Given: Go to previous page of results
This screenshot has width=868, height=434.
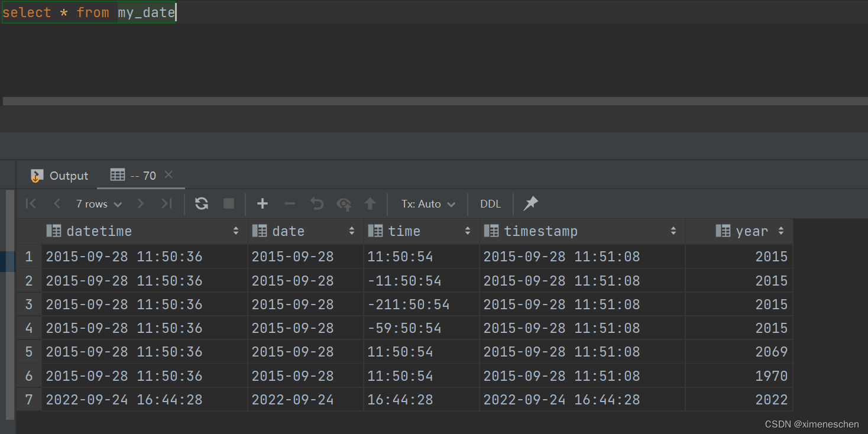Looking at the screenshot, I should (57, 204).
